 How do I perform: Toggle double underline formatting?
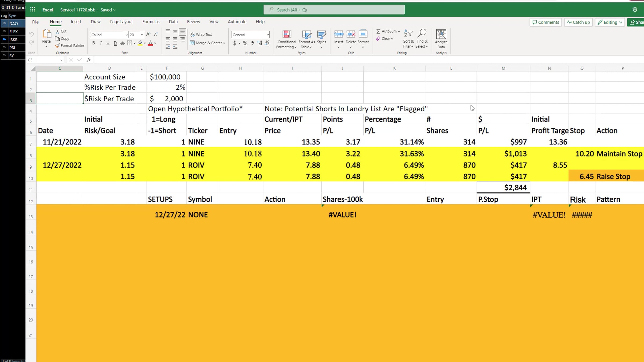point(115,43)
